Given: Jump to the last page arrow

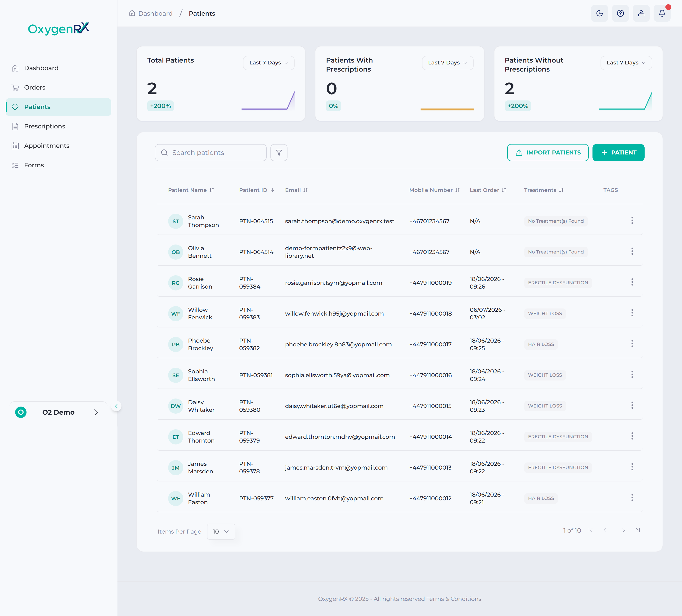Looking at the screenshot, I should [x=638, y=530].
